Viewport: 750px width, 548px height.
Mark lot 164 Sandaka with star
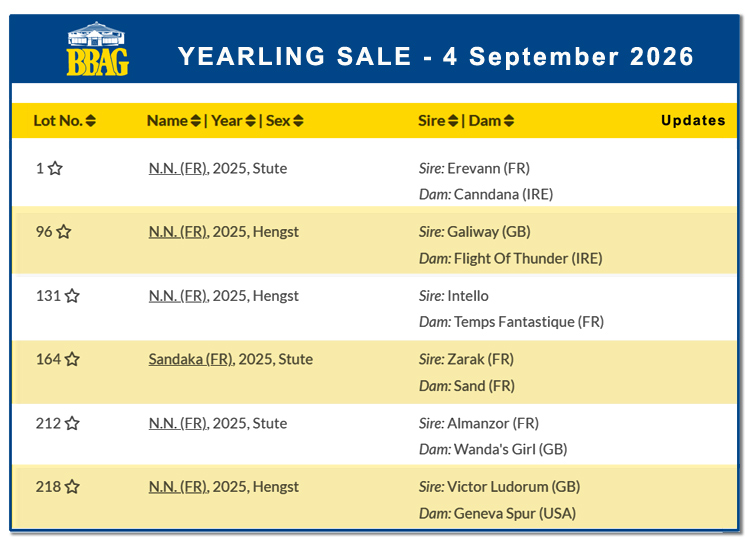pyautogui.click(x=72, y=359)
